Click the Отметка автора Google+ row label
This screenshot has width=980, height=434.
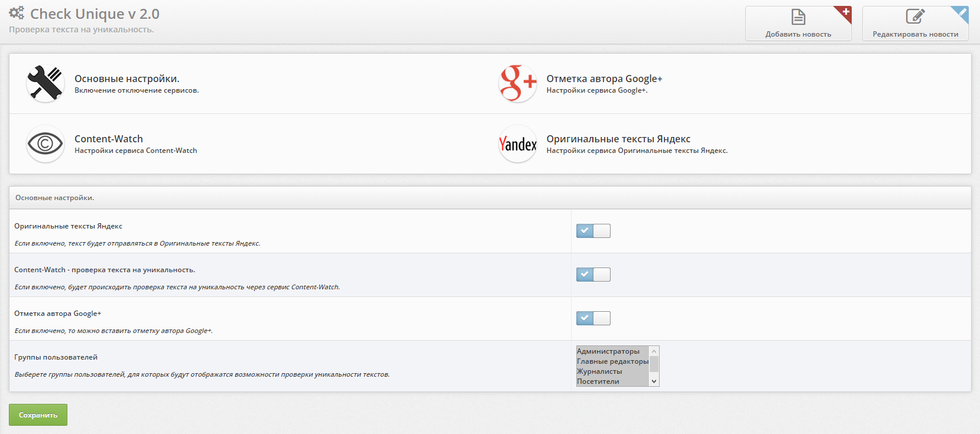(x=58, y=314)
